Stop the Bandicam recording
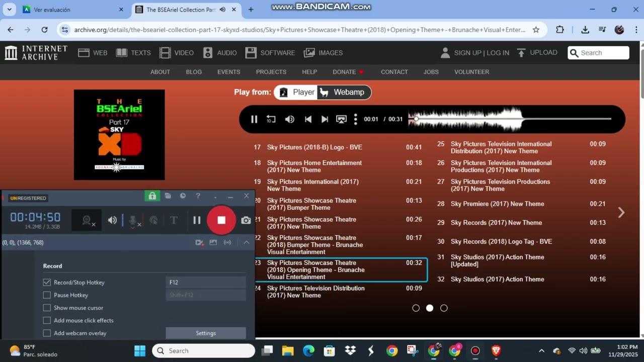This screenshot has height=362, width=644. pos(221,220)
